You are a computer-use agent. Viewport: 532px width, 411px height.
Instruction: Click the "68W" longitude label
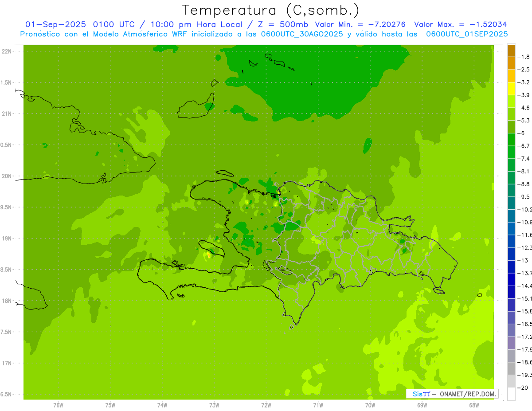click(x=474, y=405)
